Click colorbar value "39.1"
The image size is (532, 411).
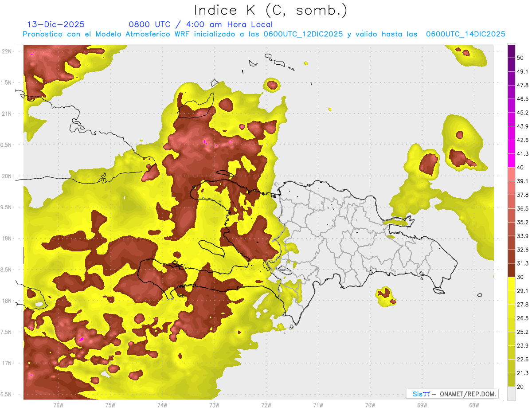(x=523, y=181)
